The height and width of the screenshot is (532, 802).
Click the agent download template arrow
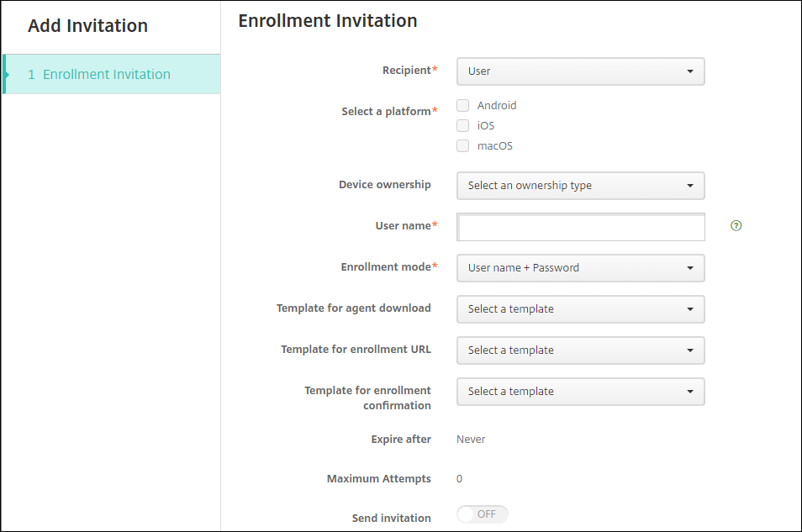[x=690, y=309]
